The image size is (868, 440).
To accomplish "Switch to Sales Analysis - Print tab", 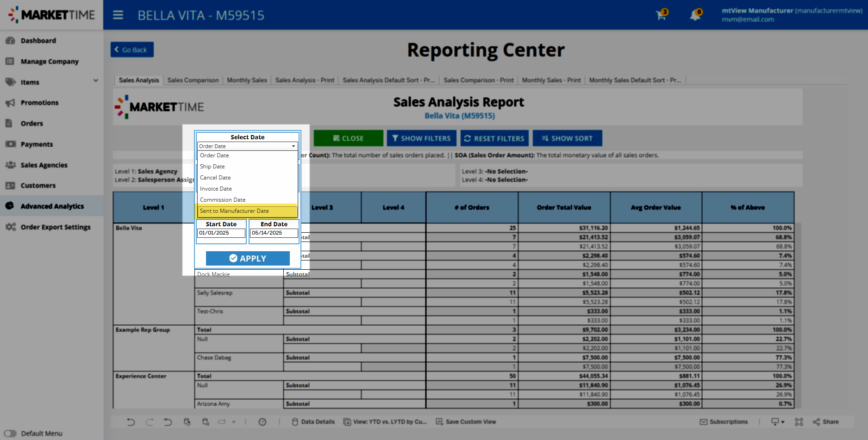I will [305, 80].
